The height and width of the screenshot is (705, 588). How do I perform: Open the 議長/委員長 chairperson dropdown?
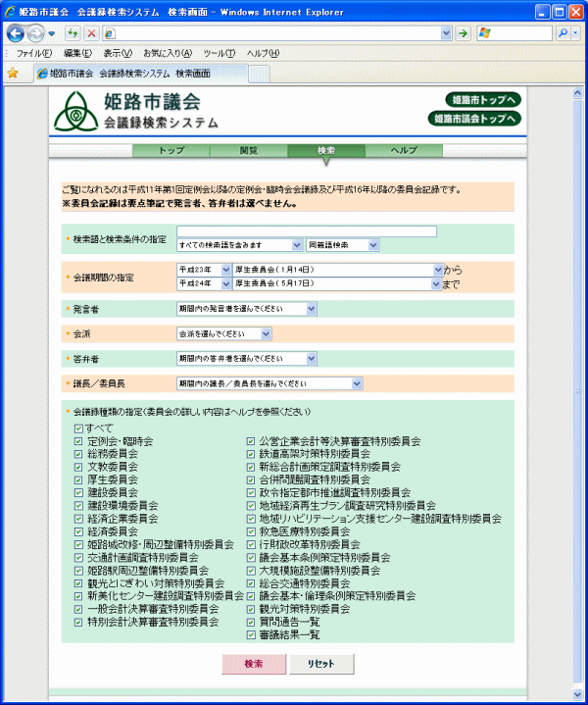[x=269, y=383]
